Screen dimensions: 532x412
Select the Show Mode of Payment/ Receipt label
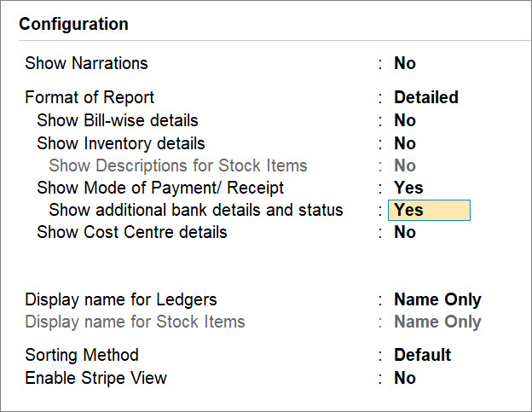[160, 188]
